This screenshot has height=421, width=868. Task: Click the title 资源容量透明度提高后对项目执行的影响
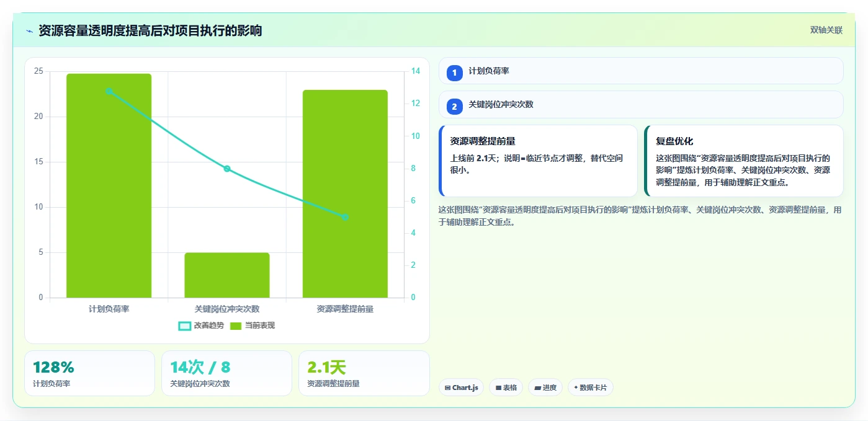click(x=150, y=31)
